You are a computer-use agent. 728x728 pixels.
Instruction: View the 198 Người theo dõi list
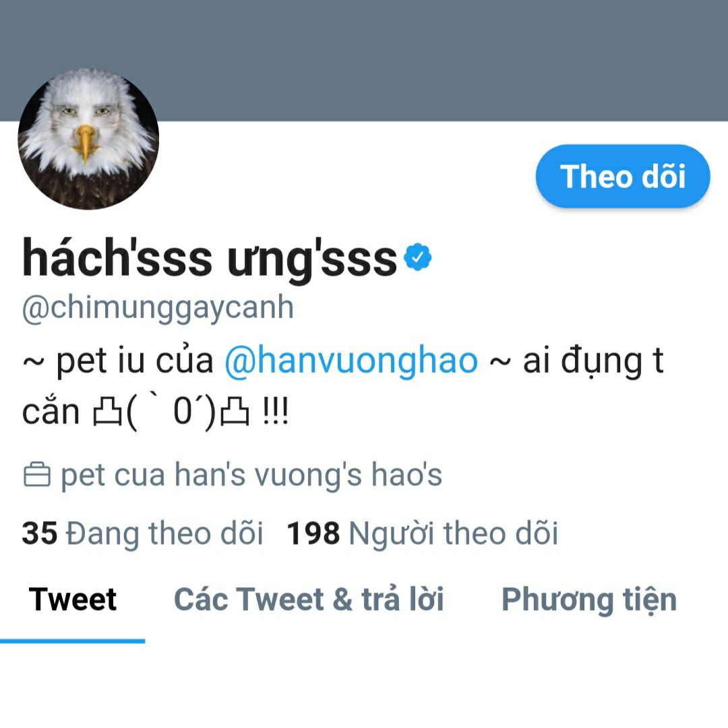[423, 533]
